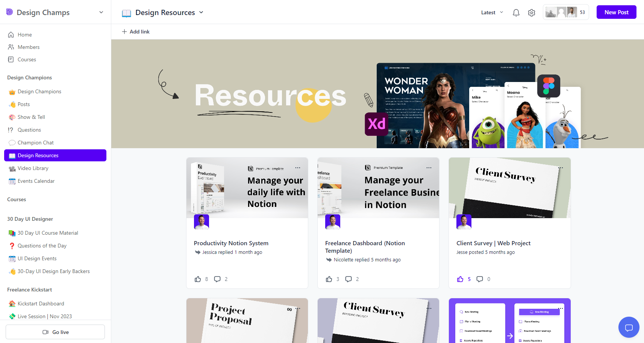Click author avatar on Client Survey card
This screenshot has width=644, height=343.
tap(464, 222)
